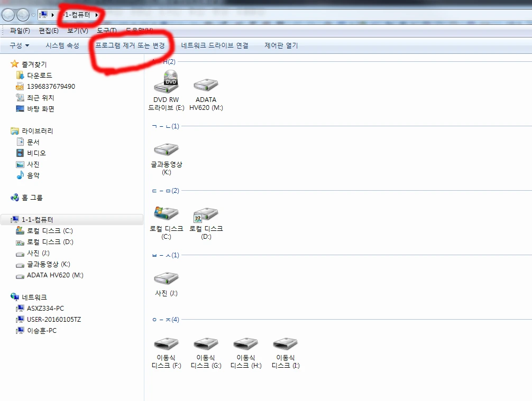Screen dimensions: 532x401
Task: Click 제어판 열기 on the toolbar
Action: (x=281, y=45)
